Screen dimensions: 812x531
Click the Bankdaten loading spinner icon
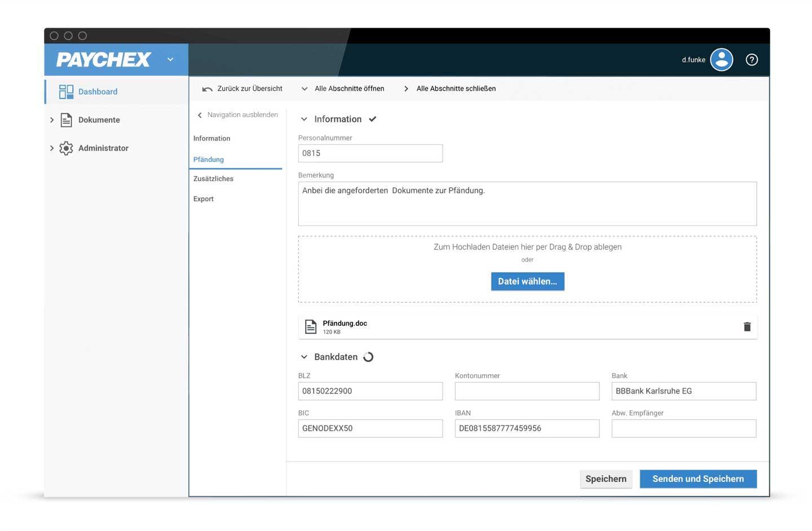point(368,357)
